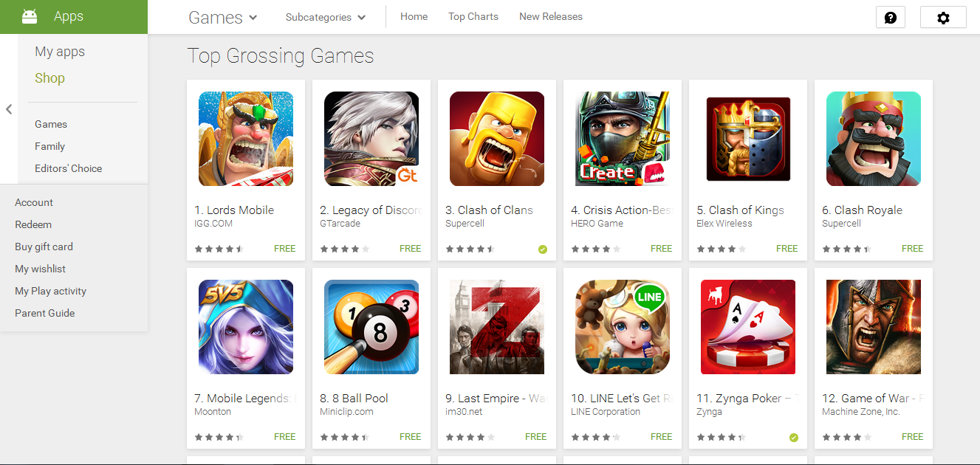The image size is (980, 465).
Task: Collapse the sidebar with left chevron
Action: tap(9, 109)
